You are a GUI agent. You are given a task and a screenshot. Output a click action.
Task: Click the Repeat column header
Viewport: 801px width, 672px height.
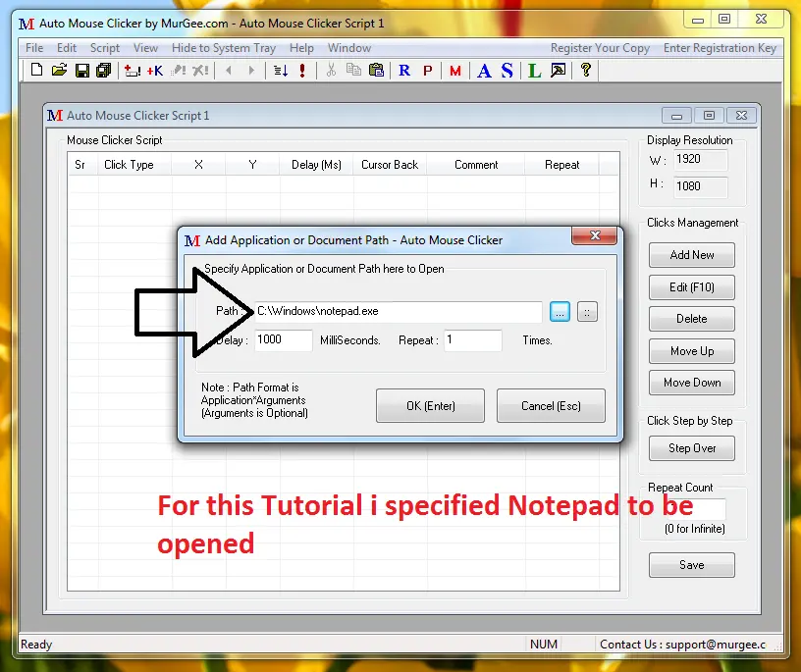(561, 165)
